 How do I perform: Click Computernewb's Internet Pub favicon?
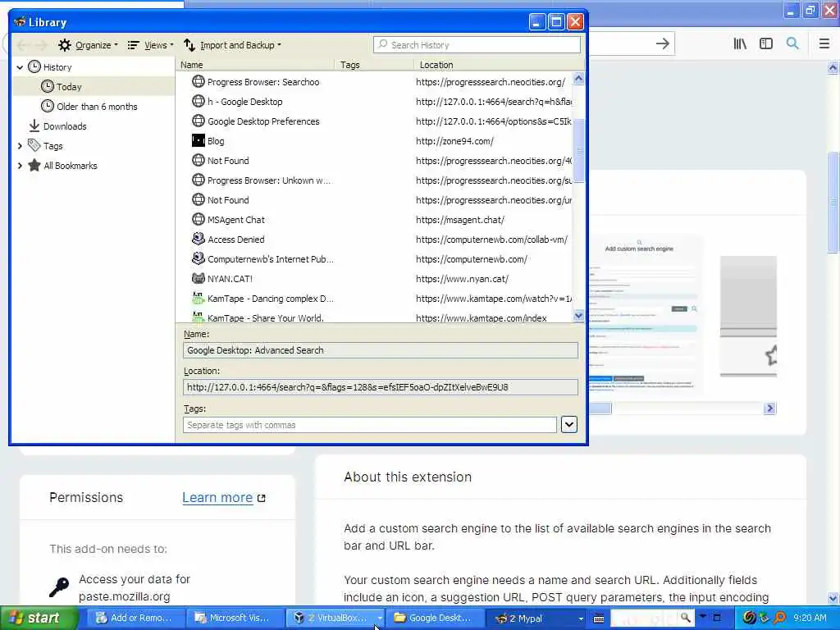click(x=199, y=258)
